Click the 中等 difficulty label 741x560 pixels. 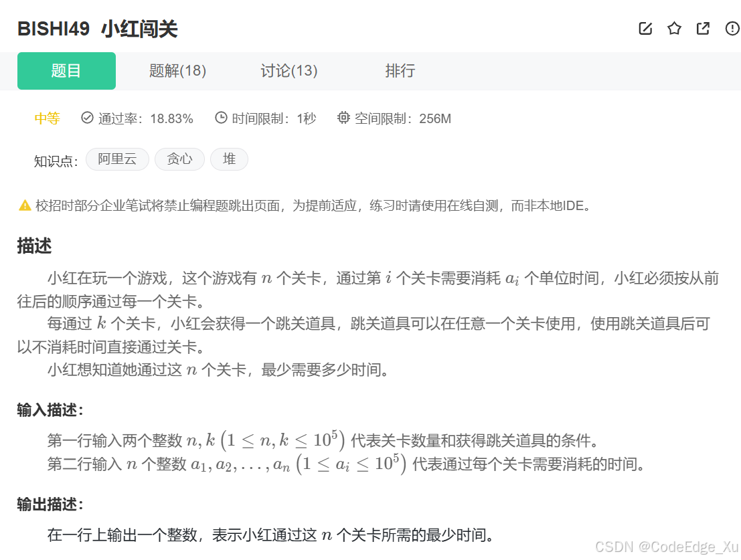(46, 118)
